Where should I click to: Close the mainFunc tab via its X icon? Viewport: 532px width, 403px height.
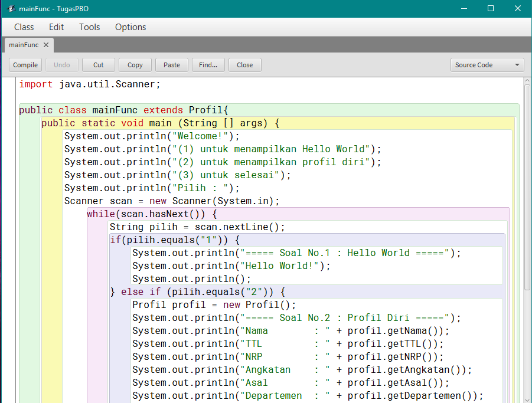(x=46, y=44)
